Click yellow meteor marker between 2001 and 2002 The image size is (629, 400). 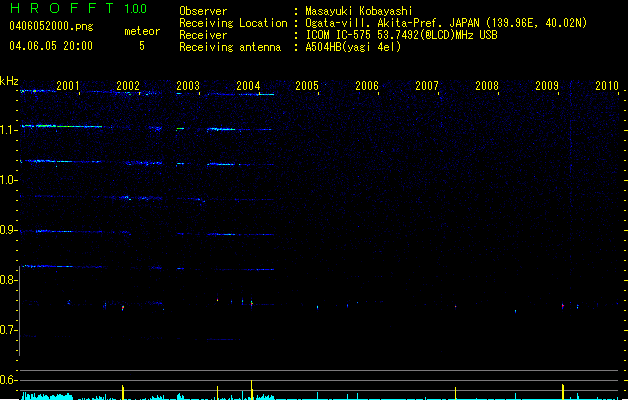[123, 392]
